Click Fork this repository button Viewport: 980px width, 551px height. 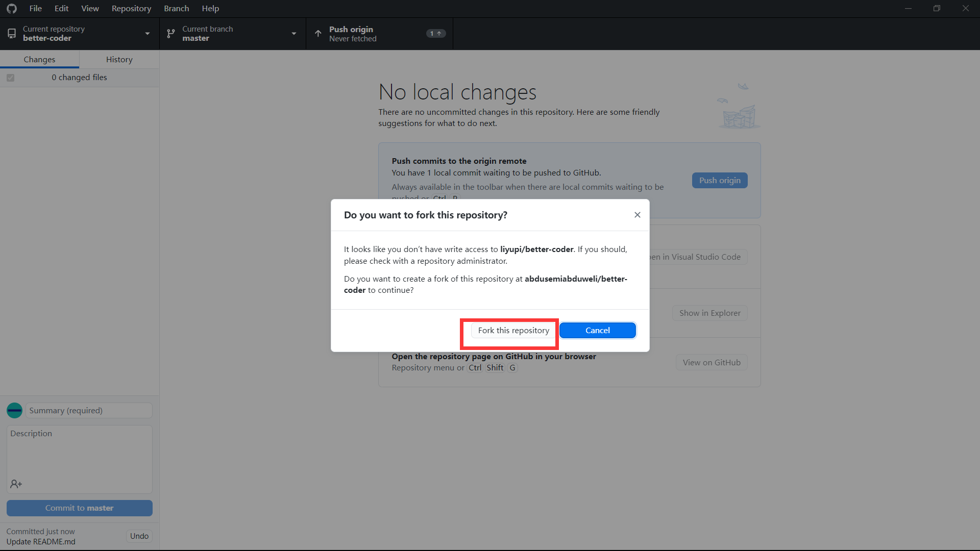pos(513,330)
